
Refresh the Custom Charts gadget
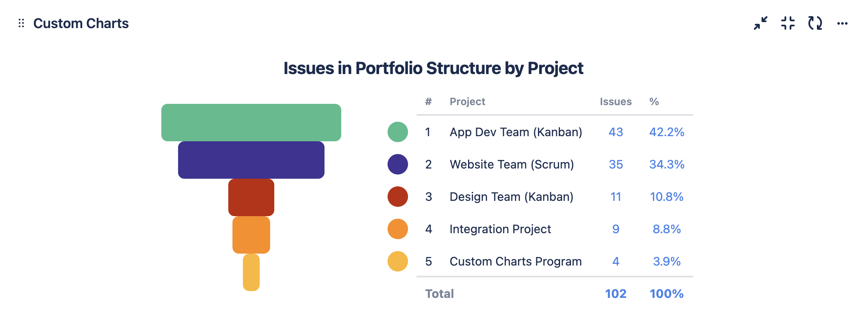click(815, 23)
